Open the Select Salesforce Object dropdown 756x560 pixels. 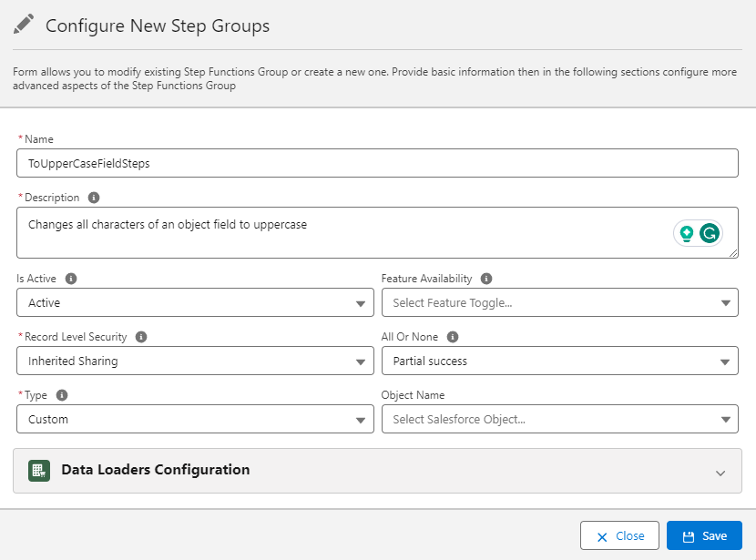(x=559, y=420)
